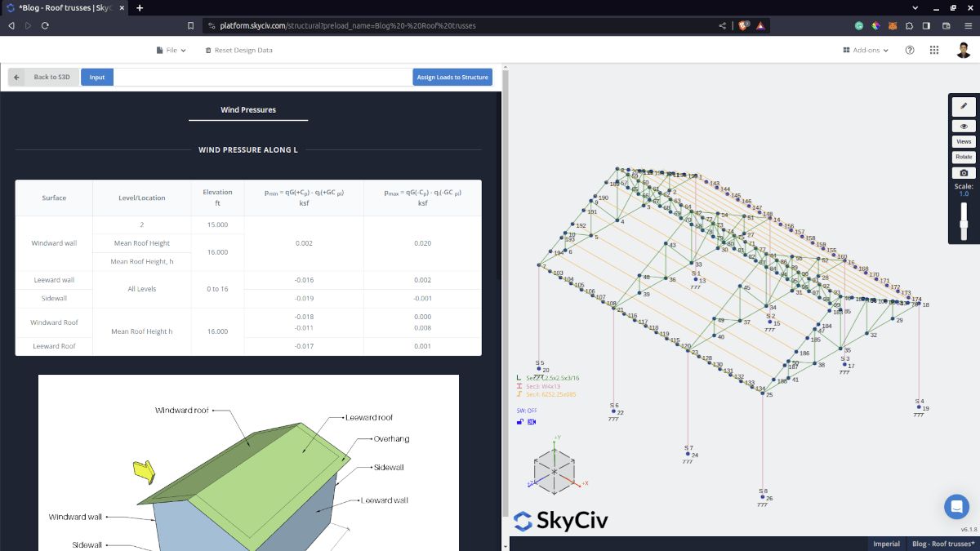Open the help question mark icon

[910, 50]
